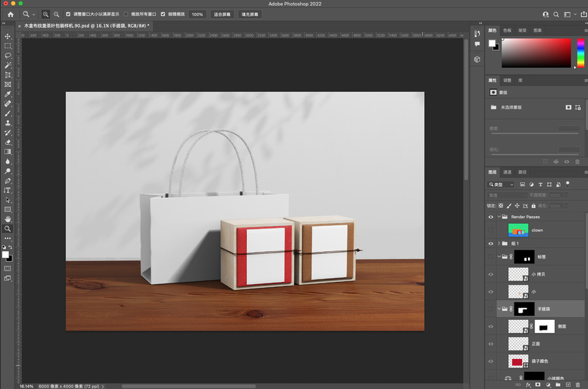The width and height of the screenshot is (588, 389).
Task: Collapse the 标签 group
Action: tap(498, 257)
